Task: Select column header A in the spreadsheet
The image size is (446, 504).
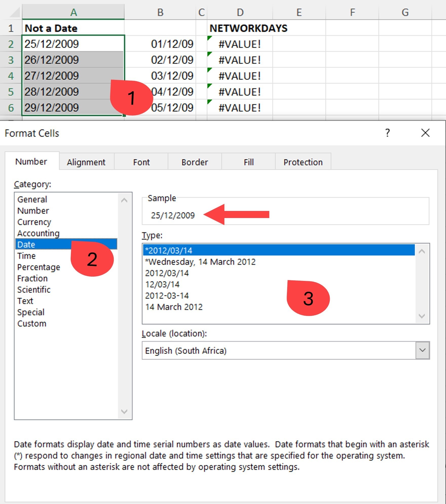Action: (x=73, y=11)
